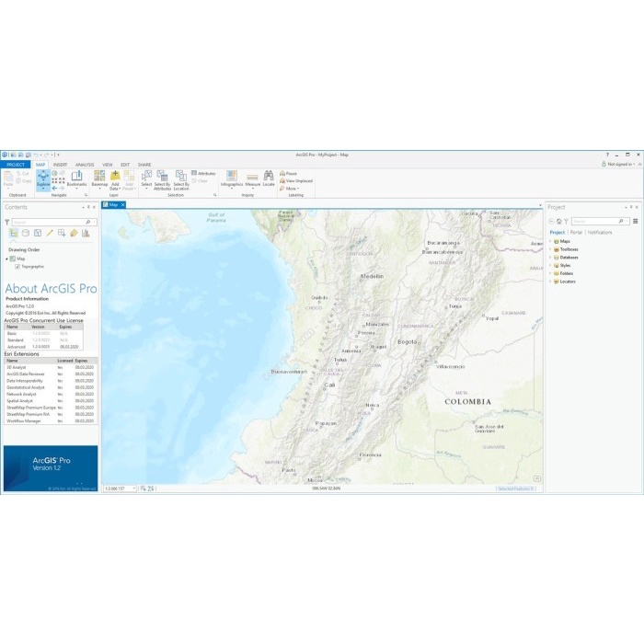
Task: Select the Explore navigation tool
Action: coord(43,179)
